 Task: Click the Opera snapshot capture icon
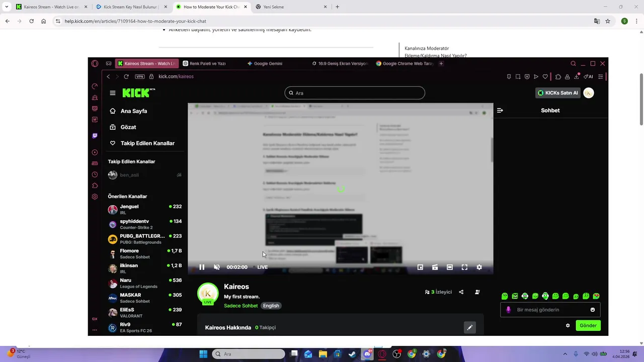tap(518, 77)
